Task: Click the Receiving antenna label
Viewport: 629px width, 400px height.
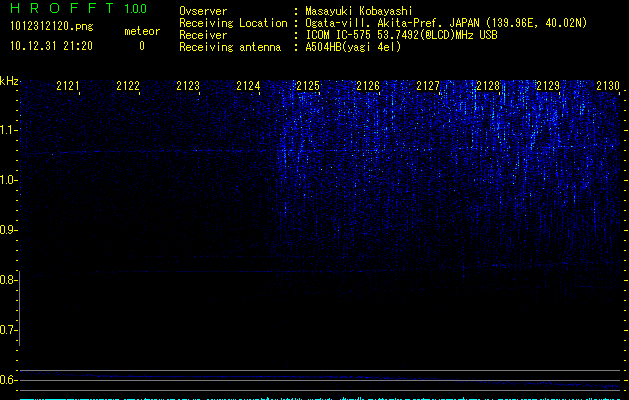Action: pyautogui.click(x=230, y=47)
